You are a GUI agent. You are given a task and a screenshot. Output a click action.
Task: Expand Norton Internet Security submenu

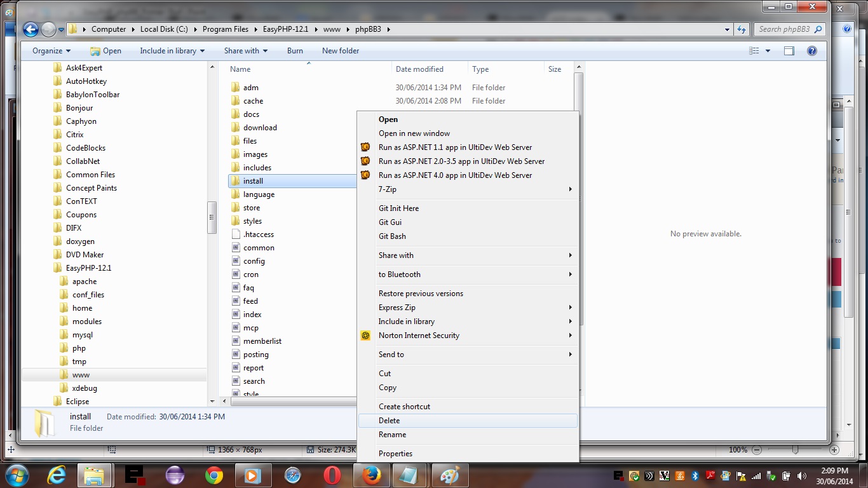pyautogui.click(x=468, y=335)
